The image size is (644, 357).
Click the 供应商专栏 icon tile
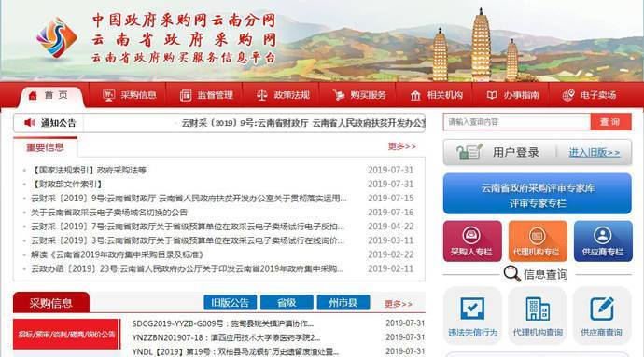click(x=603, y=240)
